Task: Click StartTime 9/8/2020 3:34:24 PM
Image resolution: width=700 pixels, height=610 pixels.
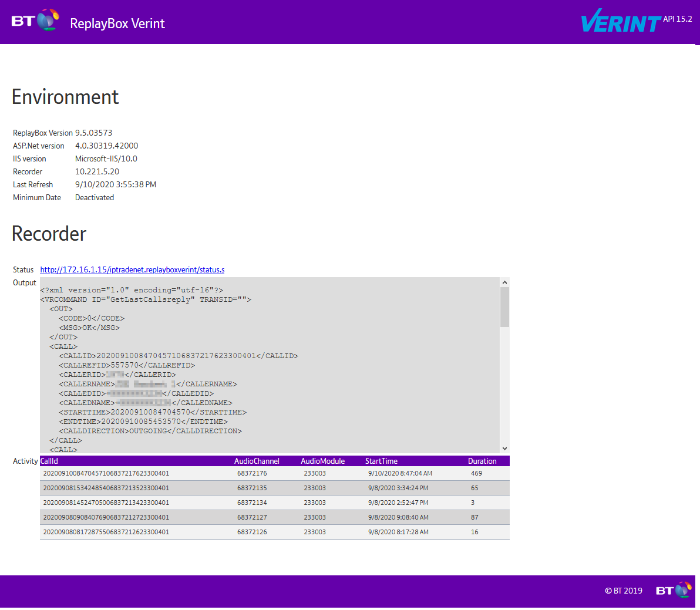Action: pos(398,488)
